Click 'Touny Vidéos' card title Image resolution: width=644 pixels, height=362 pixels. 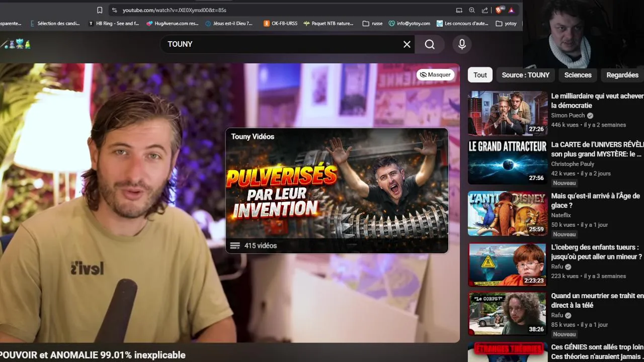click(x=253, y=137)
